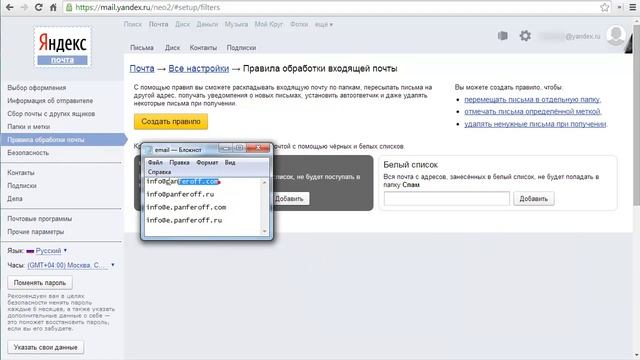Click the Создать правило button
The width and height of the screenshot is (640, 360).
point(171,122)
